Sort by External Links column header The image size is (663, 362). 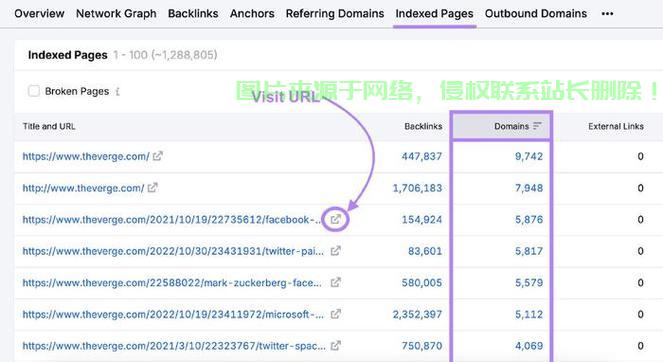(616, 126)
